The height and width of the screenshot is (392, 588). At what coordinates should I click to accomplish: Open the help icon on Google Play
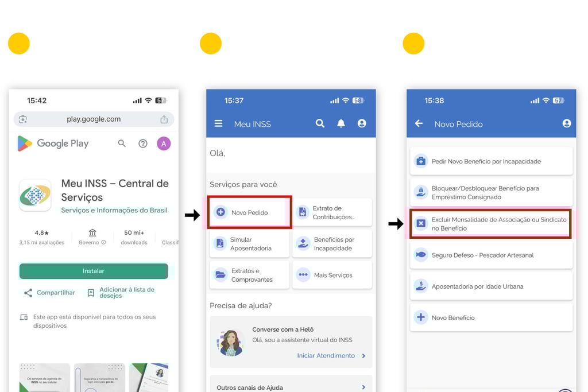click(143, 143)
